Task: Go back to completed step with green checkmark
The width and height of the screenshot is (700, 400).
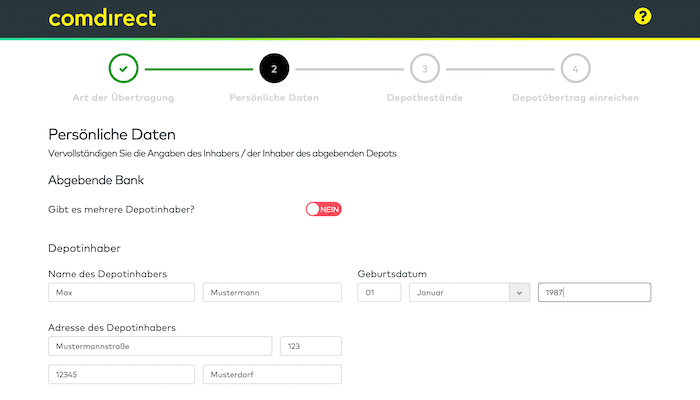Action: click(123, 68)
